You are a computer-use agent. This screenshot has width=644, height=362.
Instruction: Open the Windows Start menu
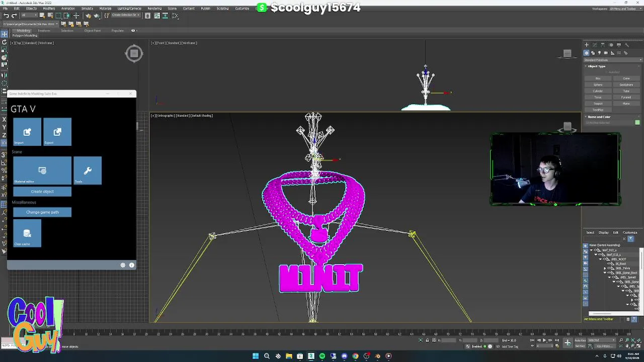(x=256, y=356)
